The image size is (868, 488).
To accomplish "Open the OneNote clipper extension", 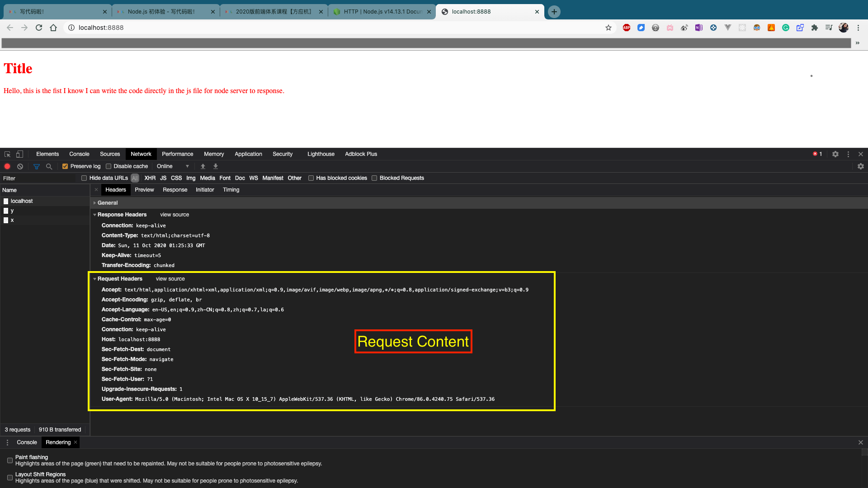I will pos(699,28).
